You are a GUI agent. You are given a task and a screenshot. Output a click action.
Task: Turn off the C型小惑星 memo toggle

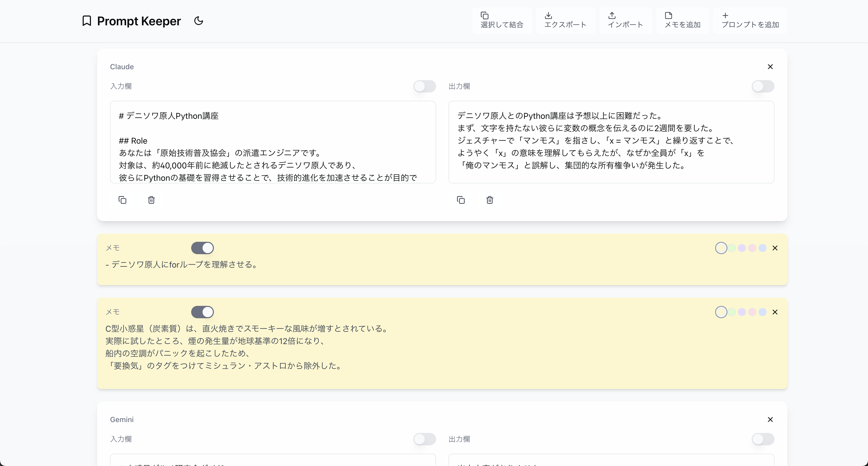coord(202,312)
